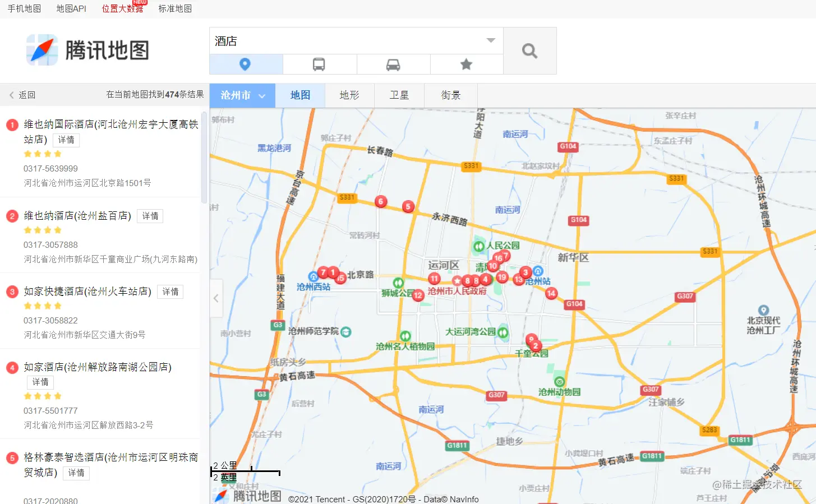Open 详情 for 维也纳国际酒店
The height and width of the screenshot is (504, 816).
pyautogui.click(x=66, y=140)
